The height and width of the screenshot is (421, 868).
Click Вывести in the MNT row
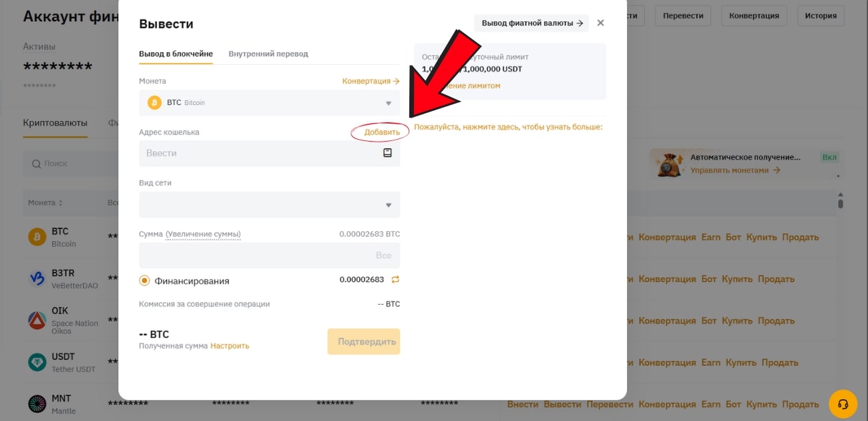[x=563, y=404]
